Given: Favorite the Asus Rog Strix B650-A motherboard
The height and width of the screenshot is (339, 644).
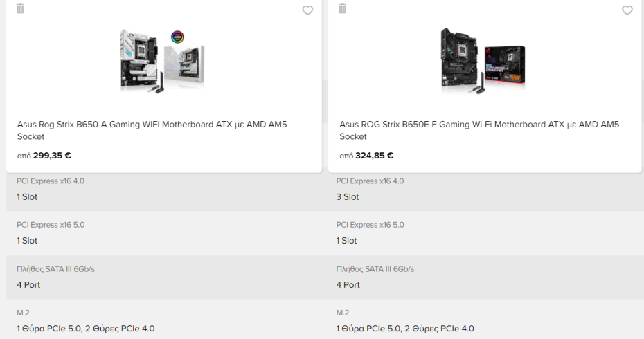Looking at the screenshot, I should pos(307,10).
